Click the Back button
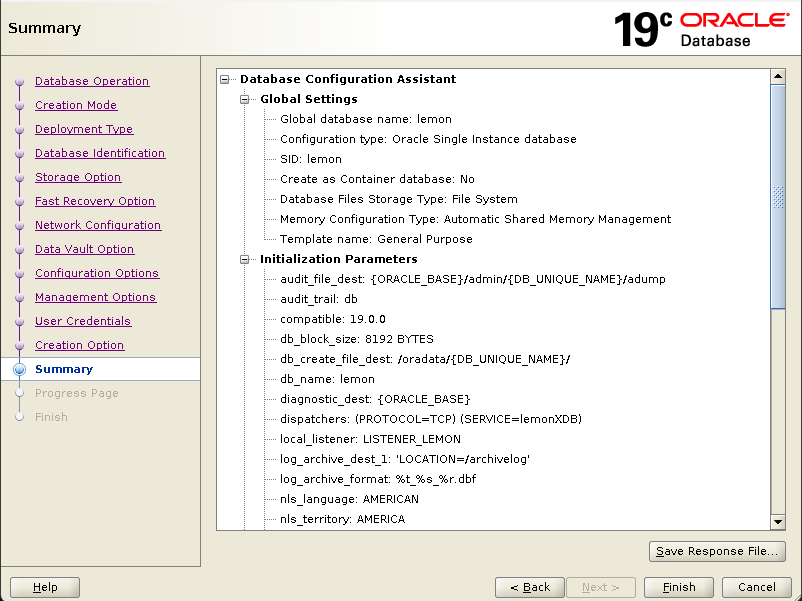 530,587
